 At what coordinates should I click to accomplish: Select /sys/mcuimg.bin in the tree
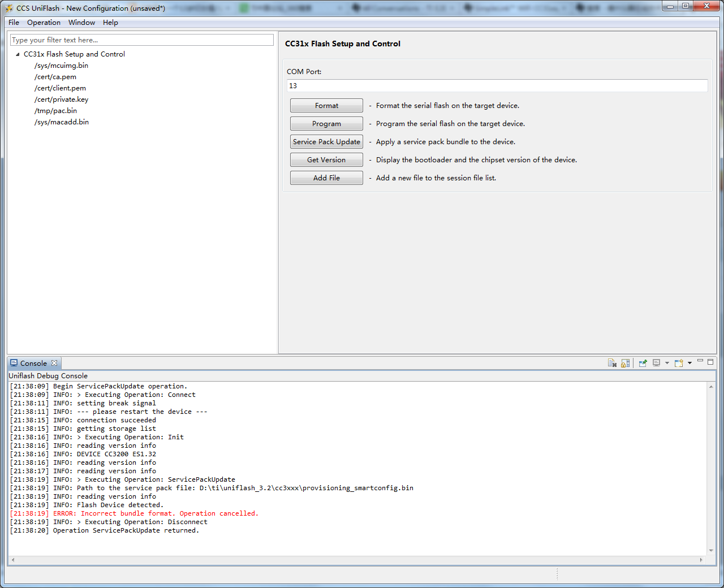coord(61,66)
